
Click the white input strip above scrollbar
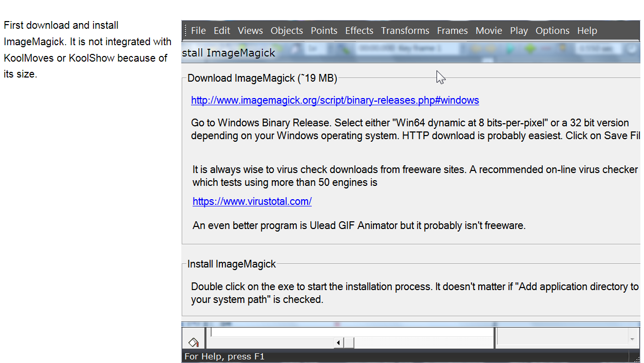(352, 332)
